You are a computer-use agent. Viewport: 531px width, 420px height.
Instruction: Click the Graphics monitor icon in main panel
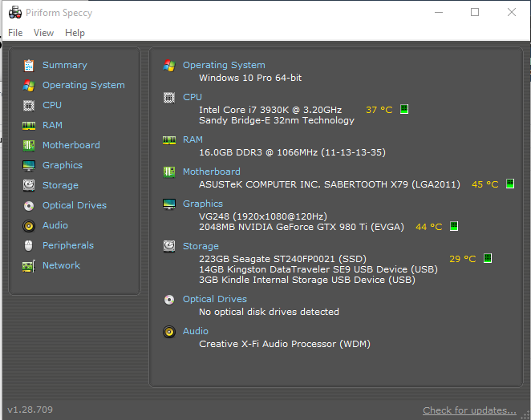(x=169, y=204)
